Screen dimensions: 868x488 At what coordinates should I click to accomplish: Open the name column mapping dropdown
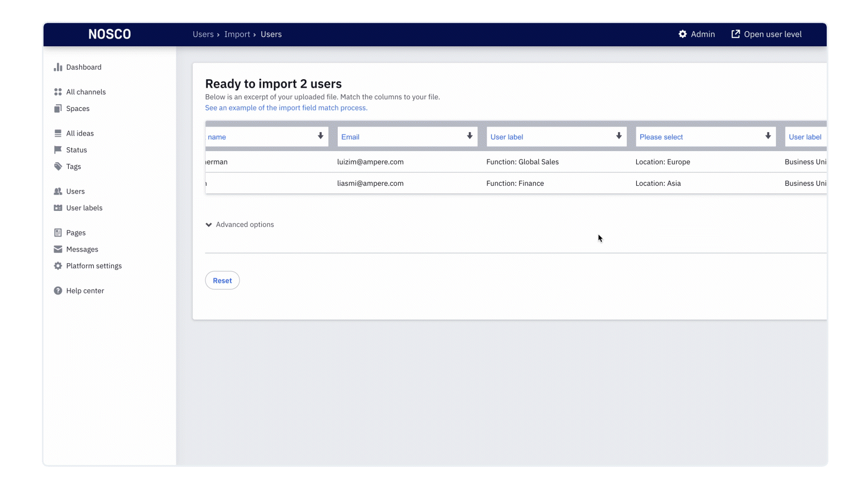coord(266,137)
